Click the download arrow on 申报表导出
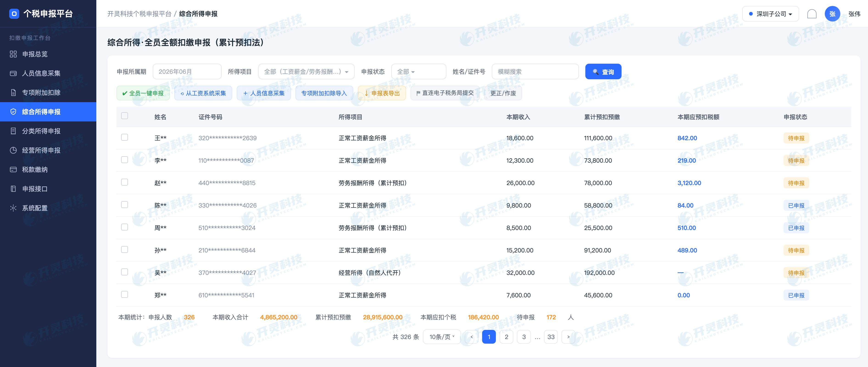868x367 pixels. (x=366, y=93)
